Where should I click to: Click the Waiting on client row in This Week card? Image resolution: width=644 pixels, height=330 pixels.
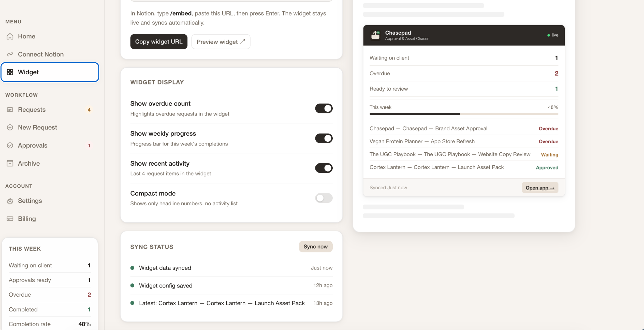pyautogui.click(x=50, y=265)
